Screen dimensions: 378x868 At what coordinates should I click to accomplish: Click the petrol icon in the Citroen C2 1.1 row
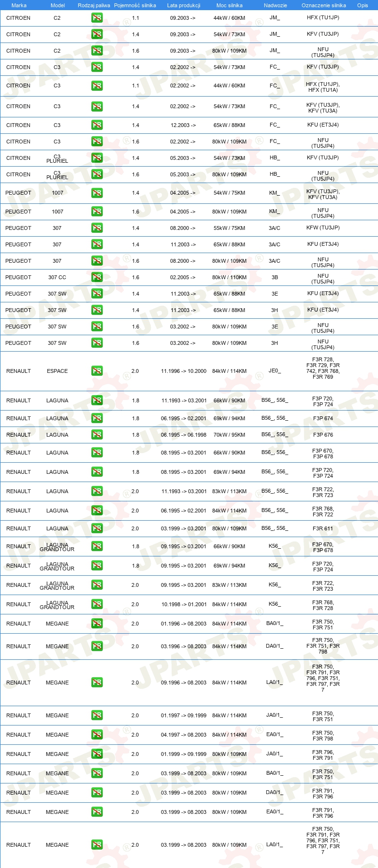click(97, 18)
